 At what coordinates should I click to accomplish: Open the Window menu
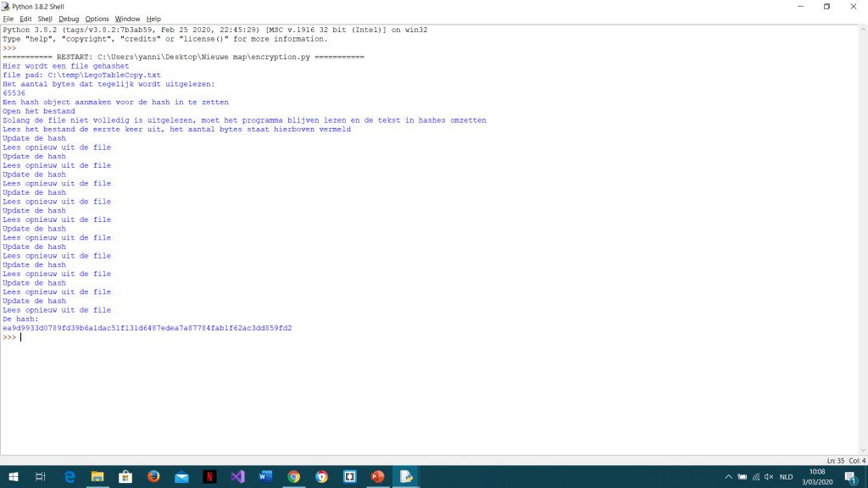pos(127,19)
